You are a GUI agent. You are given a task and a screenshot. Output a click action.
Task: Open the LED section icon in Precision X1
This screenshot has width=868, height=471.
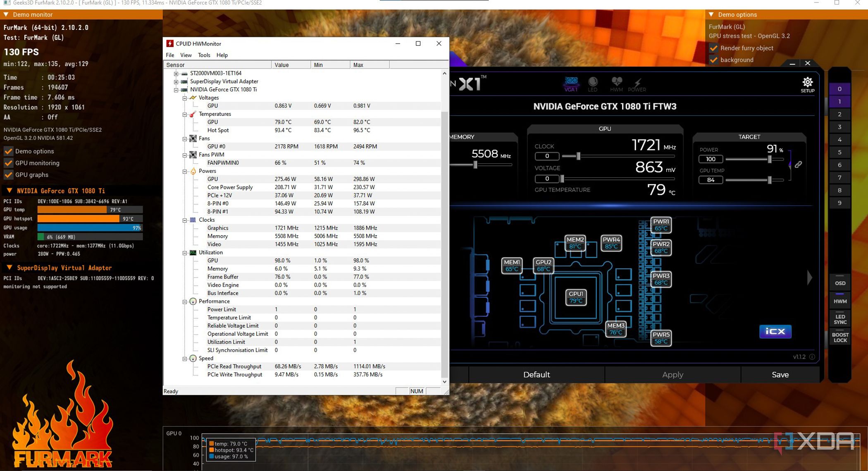click(x=593, y=84)
